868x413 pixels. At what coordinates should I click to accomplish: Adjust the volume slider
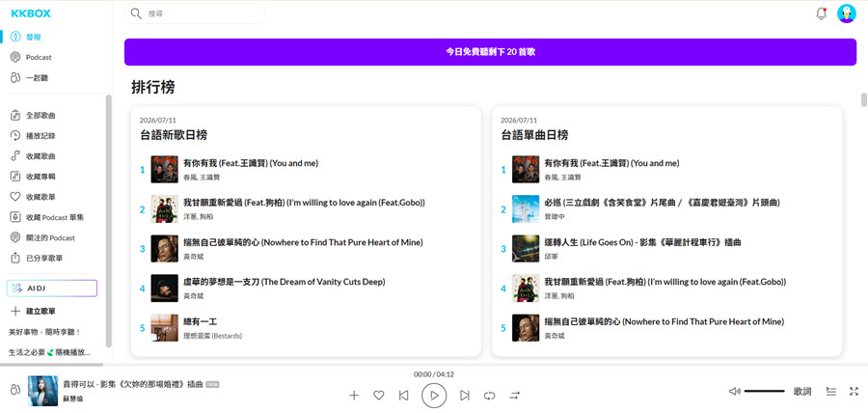tap(765, 392)
